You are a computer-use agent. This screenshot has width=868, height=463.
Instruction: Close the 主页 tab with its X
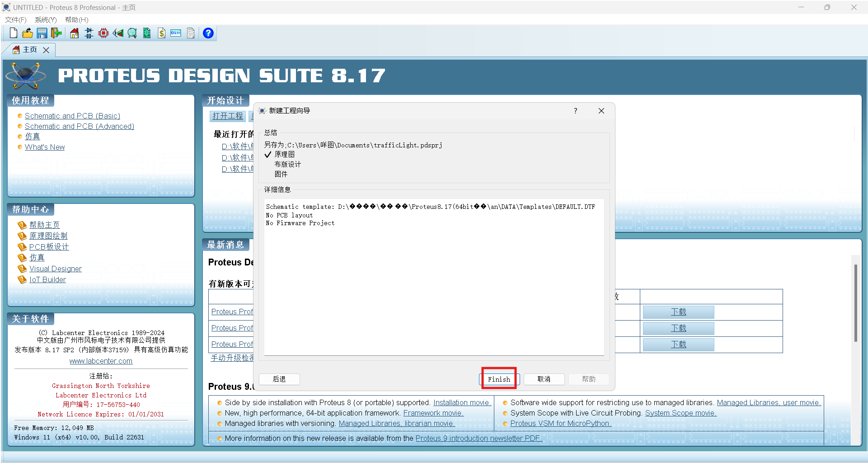point(46,50)
